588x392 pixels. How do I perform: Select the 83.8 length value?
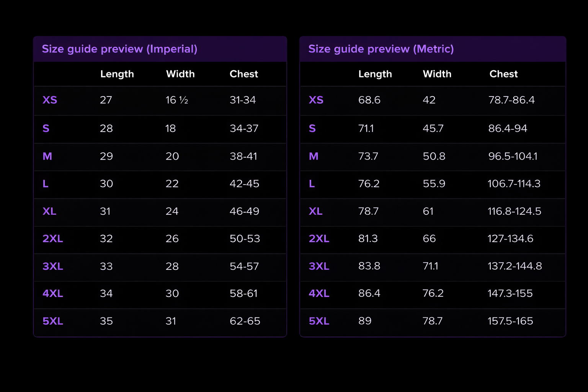369,266
